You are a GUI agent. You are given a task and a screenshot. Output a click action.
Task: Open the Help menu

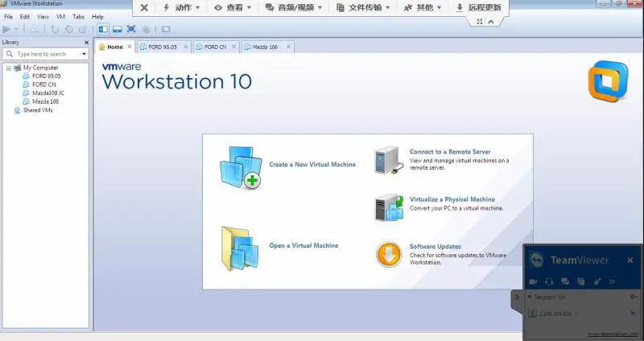tap(97, 17)
